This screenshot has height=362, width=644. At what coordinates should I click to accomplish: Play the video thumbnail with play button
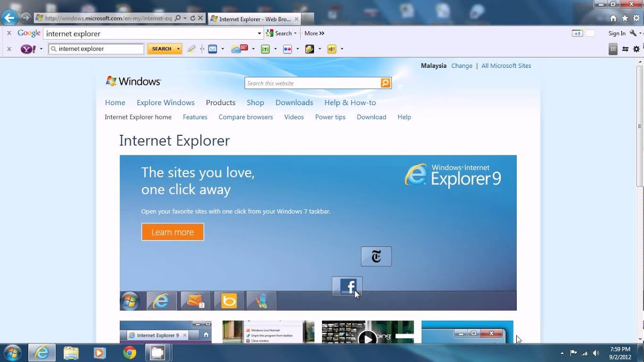pos(368,332)
